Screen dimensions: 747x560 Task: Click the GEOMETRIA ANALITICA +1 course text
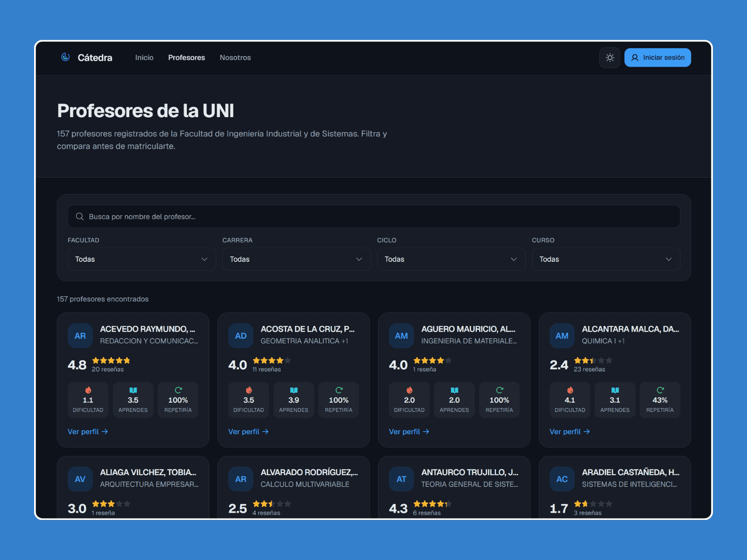[304, 341]
